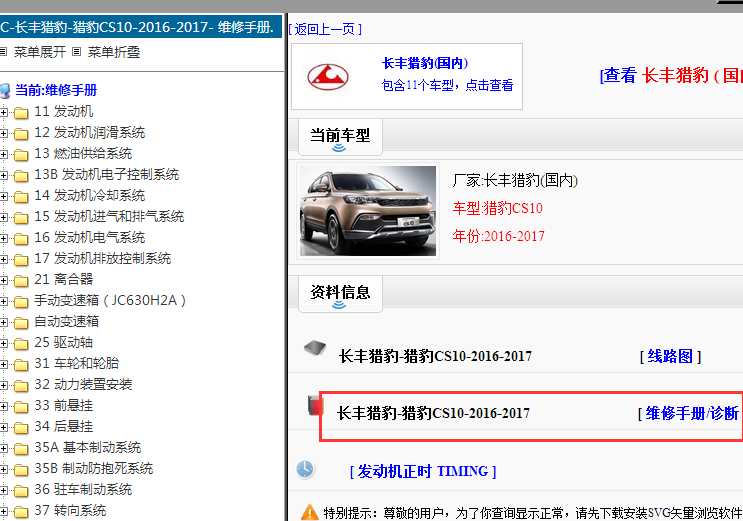Expand the 37 转向系统 node
The width and height of the screenshot is (743, 521).
click(x=4, y=511)
